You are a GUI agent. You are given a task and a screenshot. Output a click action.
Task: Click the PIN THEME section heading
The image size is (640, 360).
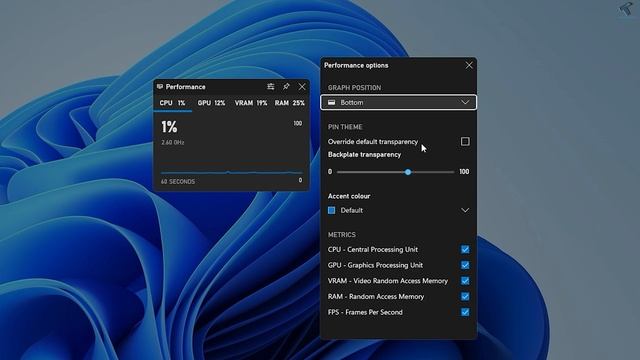click(x=345, y=127)
